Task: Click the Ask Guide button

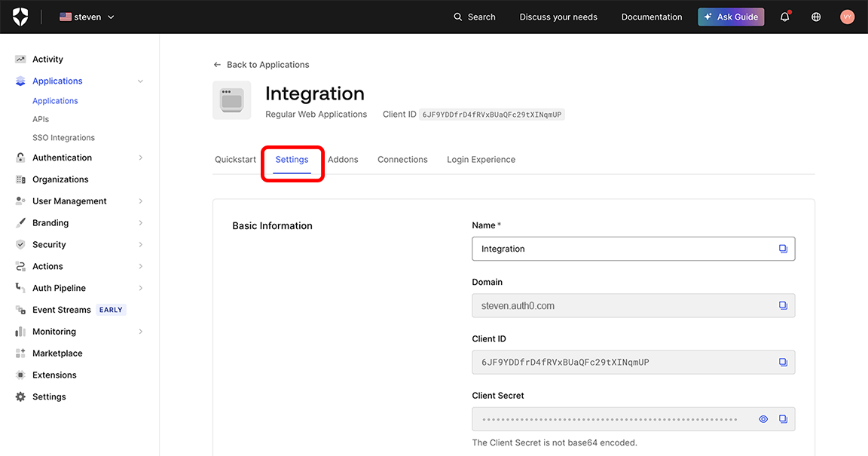Action: pyautogui.click(x=731, y=17)
